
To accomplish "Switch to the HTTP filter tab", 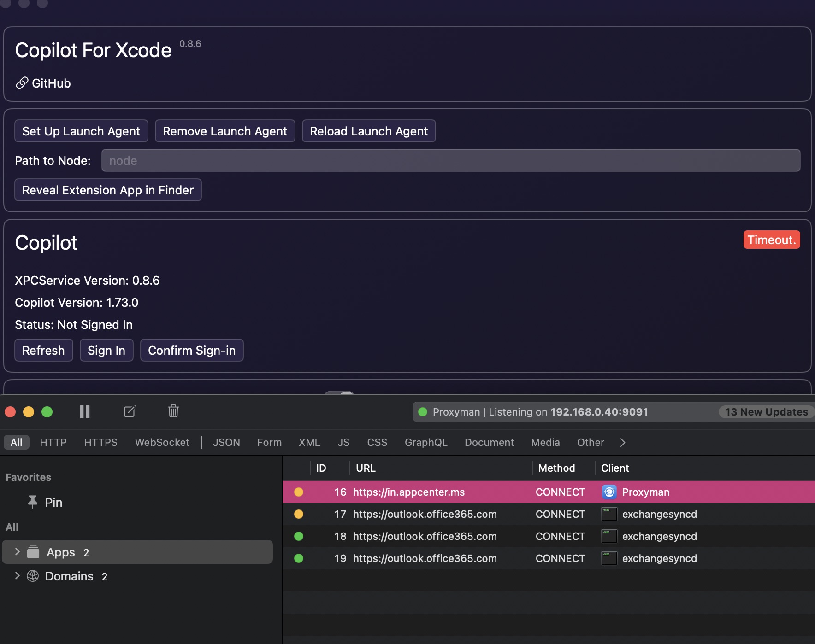I will tap(53, 442).
